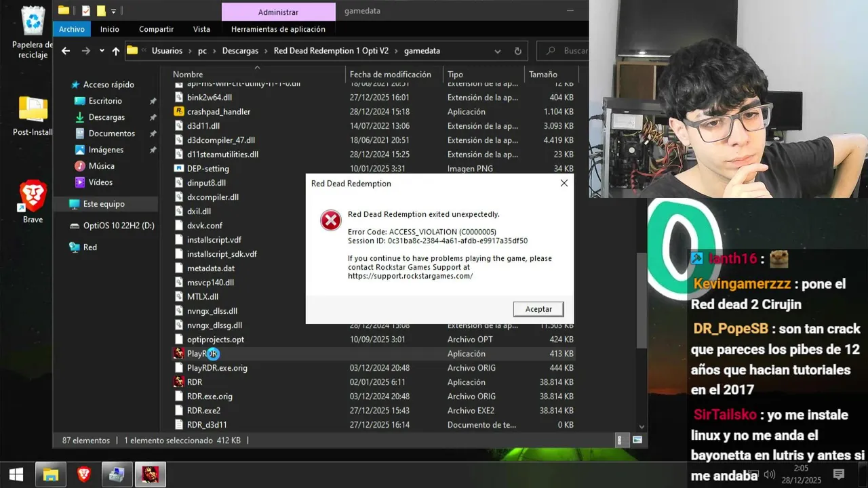This screenshot has height=488, width=868.
Task: Click the scroll-down arrow of file list
Action: point(642,427)
